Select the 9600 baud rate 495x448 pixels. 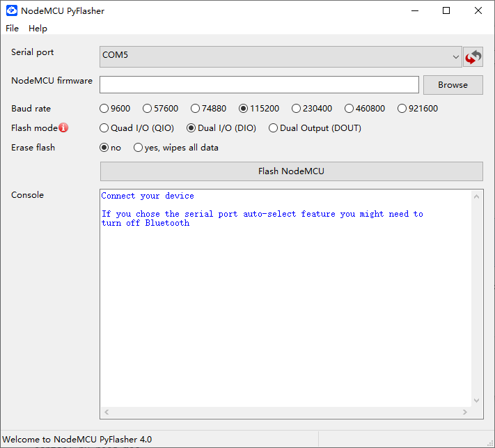click(115, 109)
